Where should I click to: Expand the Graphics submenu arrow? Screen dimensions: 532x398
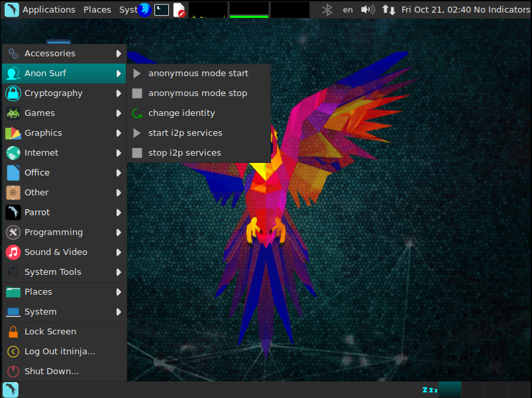119,133
